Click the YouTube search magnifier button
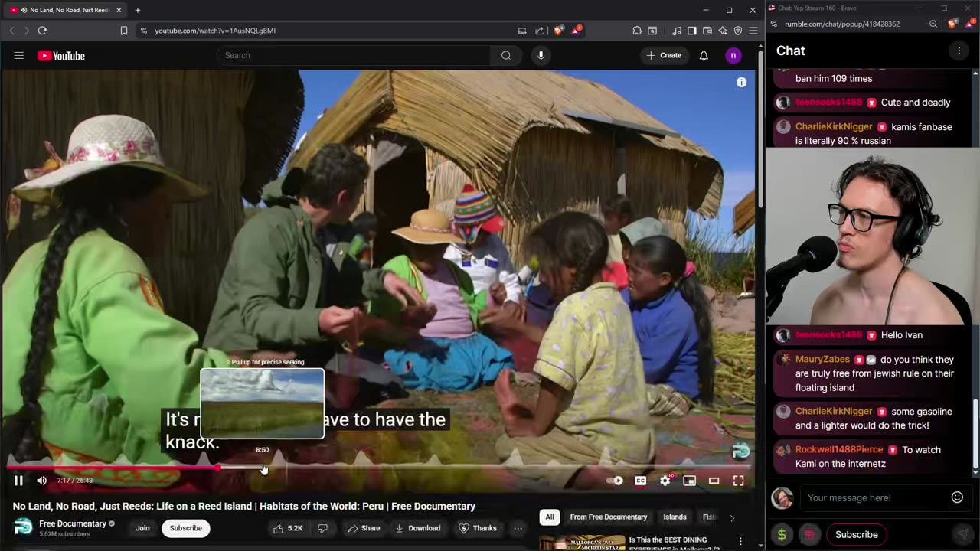 click(506, 55)
